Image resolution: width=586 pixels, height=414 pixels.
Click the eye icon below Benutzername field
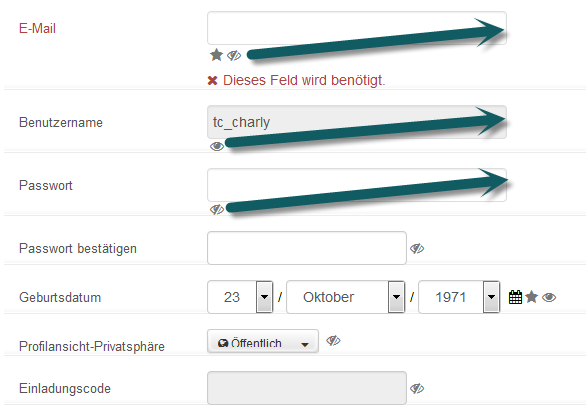(217, 146)
